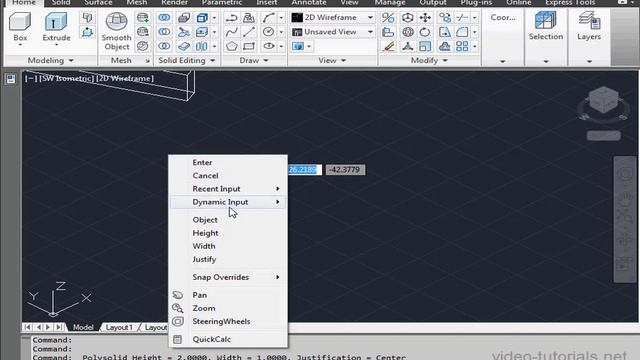Click the Presspull icon below Polysolid
Viewport: 640px width, 360px height.
tap(87, 32)
